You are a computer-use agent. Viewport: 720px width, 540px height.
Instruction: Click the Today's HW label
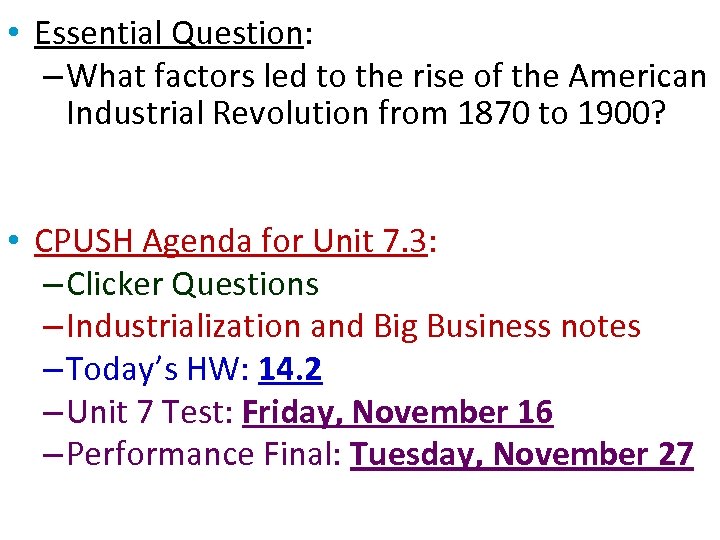coord(158,370)
